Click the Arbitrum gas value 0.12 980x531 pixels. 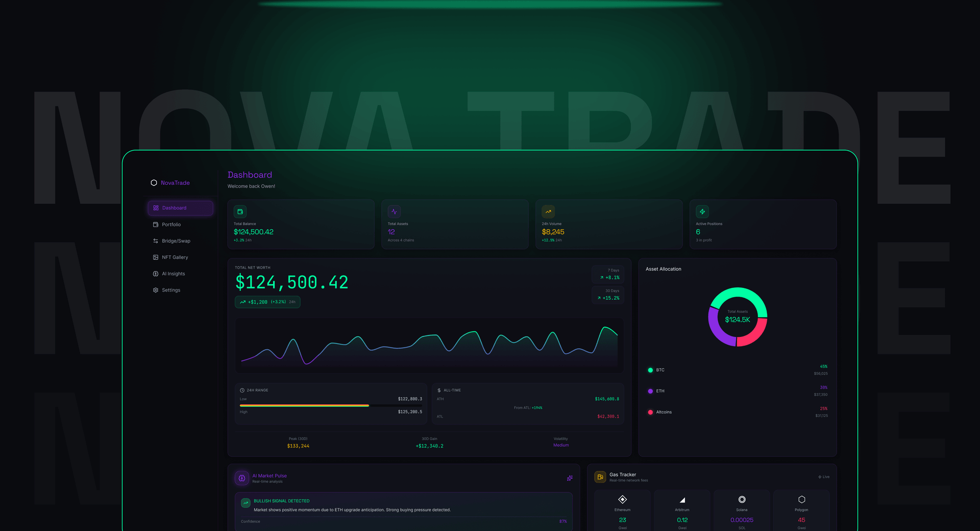point(682,520)
